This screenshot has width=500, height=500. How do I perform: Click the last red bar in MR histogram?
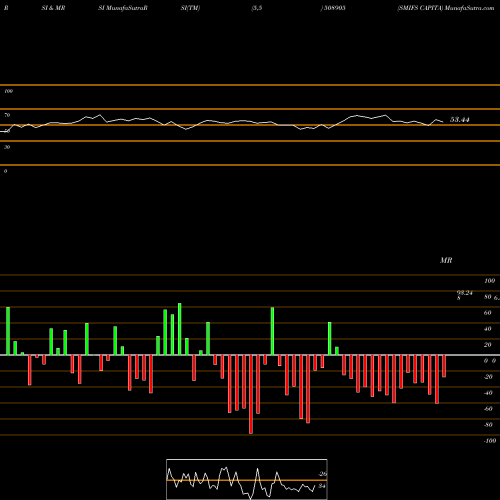click(x=444, y=366)
